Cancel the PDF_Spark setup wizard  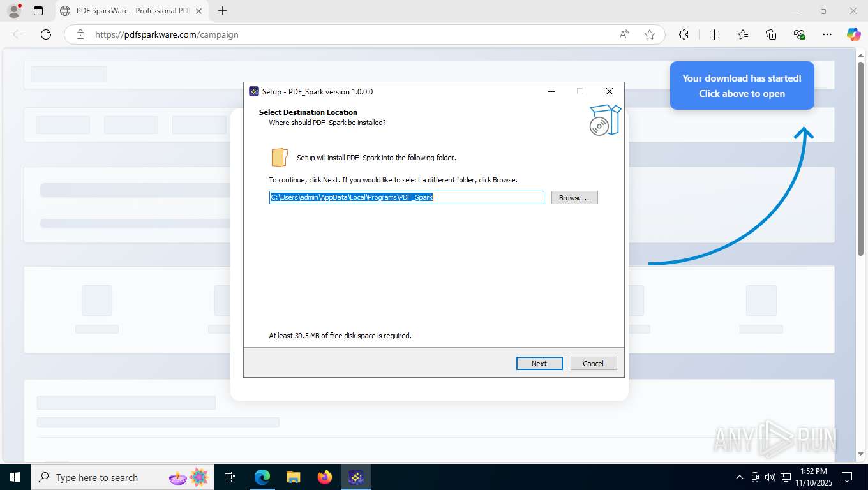[594, 363]
